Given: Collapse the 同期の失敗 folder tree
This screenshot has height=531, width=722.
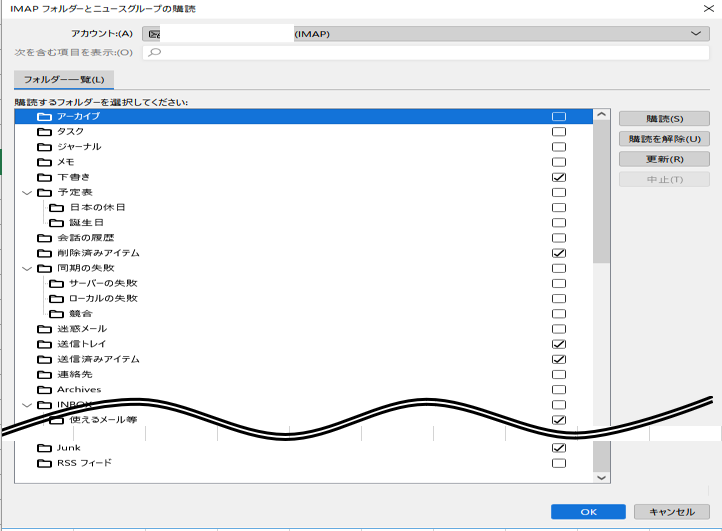Looking at the screenshot, I should (x=26, y=269).
